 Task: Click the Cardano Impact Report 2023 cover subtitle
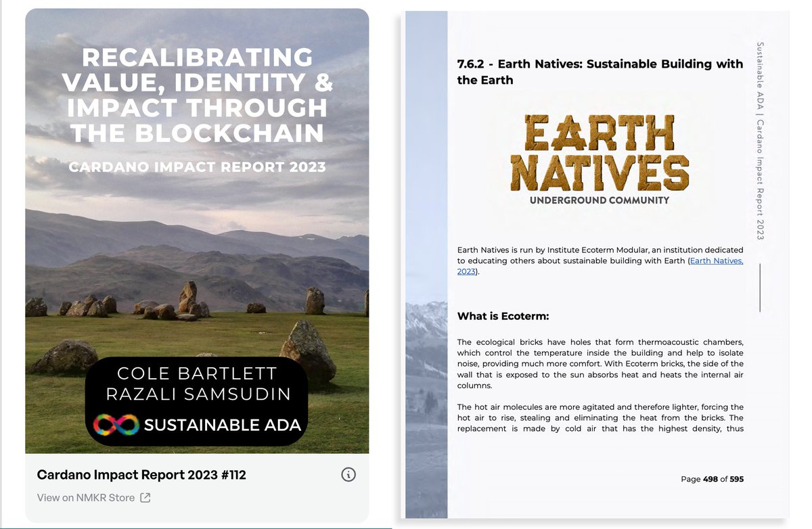coord(197,166)
